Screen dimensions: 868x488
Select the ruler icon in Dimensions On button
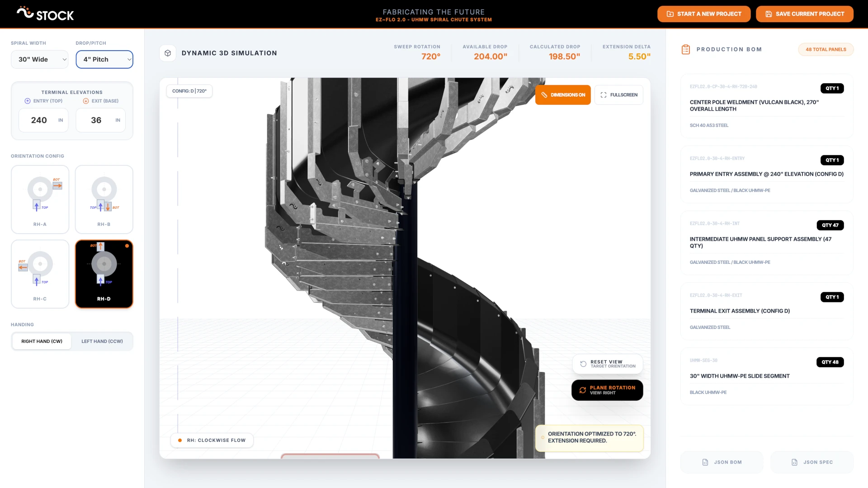click(544, 95)
